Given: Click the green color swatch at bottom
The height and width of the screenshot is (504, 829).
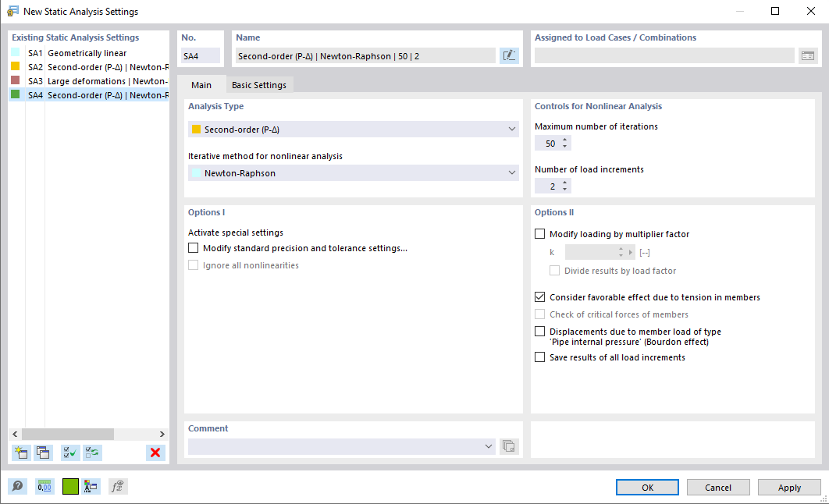Looking at the screenshot, I should point(70,486).
